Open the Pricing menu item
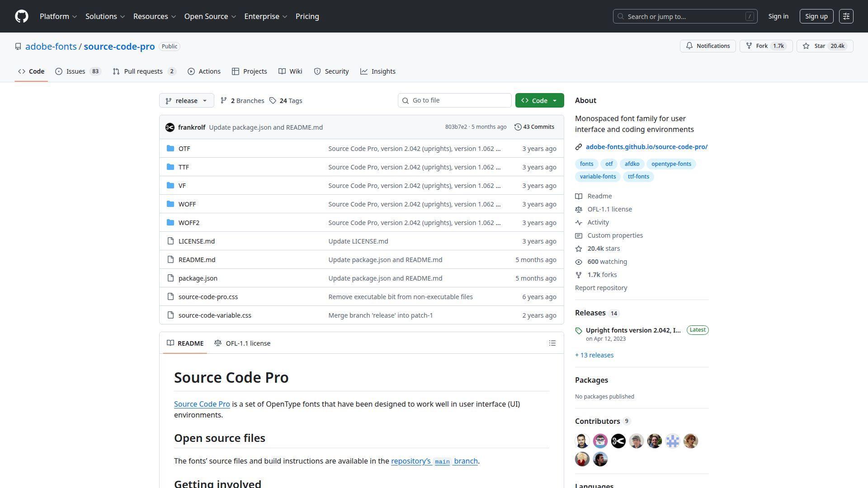868x488 pixels. [x=307, y=16]
